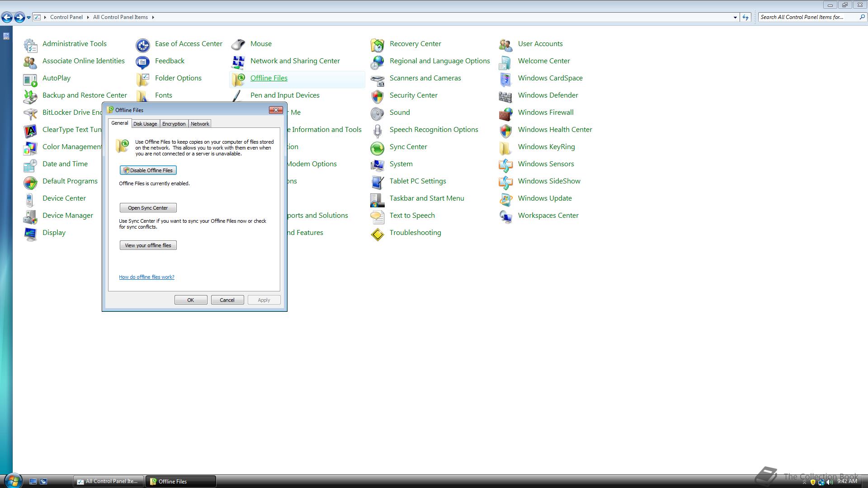Open the Display icon
Screen dimensions: 868x488
point(30,234)
